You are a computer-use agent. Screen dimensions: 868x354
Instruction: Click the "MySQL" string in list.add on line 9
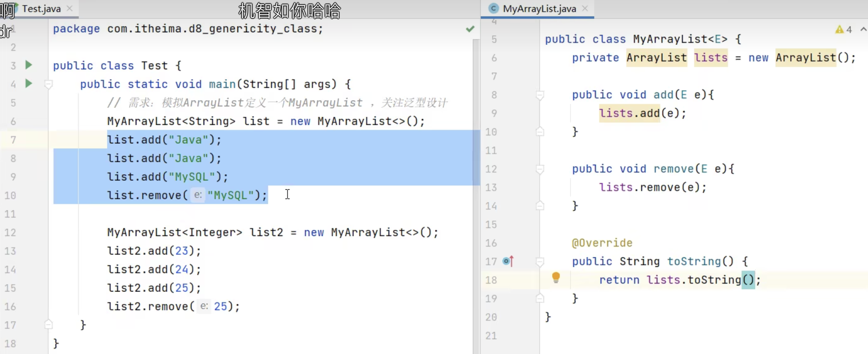(x=191, y=177)
